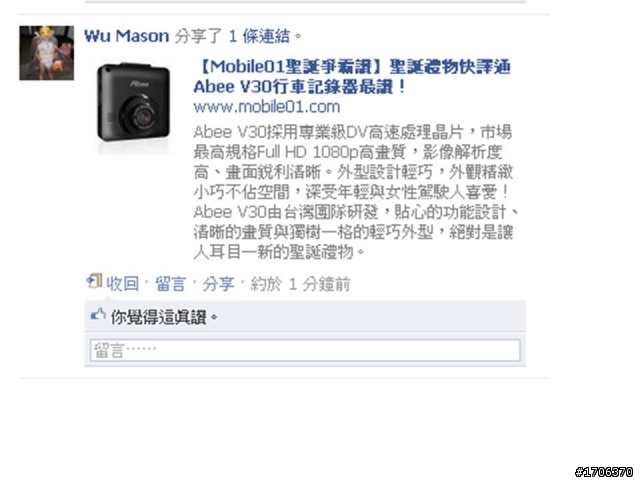Click the blue thumbs-up like icon
This screenshot has height=480, width=640.
(x=98, y=315)
